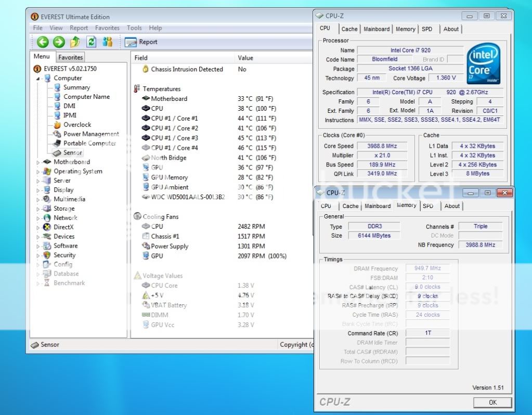Expand the DirectX tree node
The width and height of the screenshot is (532, 415).
[38, 228]
